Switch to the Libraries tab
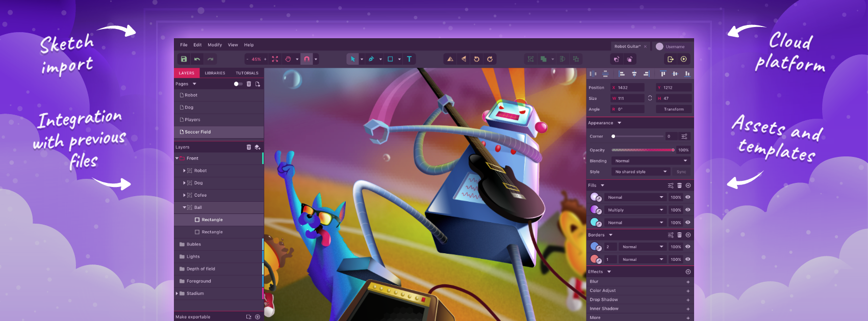Screen dimensions: 868x321 coord(215,73)
